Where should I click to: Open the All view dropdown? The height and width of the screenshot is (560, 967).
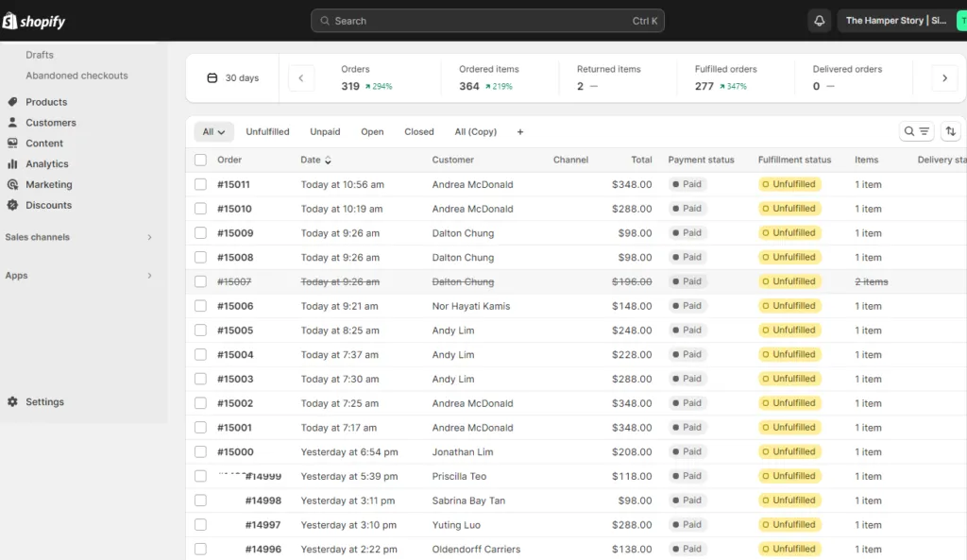click(213, 131)
